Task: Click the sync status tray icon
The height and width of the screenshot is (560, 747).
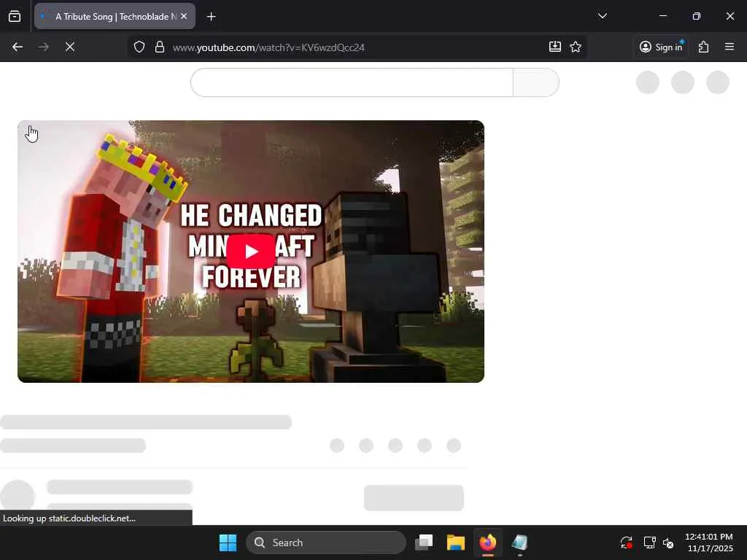Action: (x=627, y=542)
